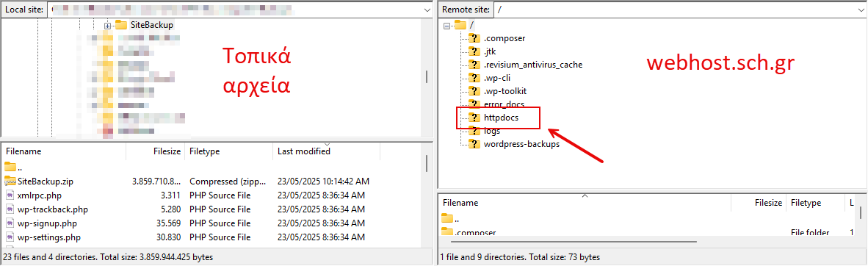This screenshot has width=868, height=266.
Task: Select the SiteBackup folder icon in local tree
Action: [x=120, y=25]
